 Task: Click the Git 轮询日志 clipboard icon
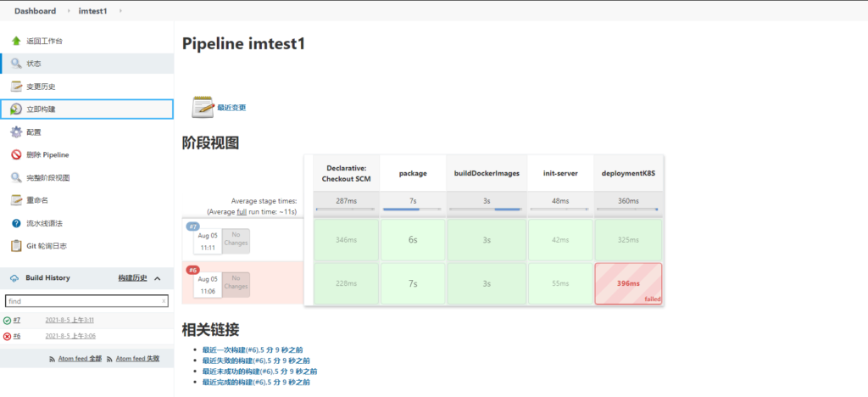[x=16, y=246]
